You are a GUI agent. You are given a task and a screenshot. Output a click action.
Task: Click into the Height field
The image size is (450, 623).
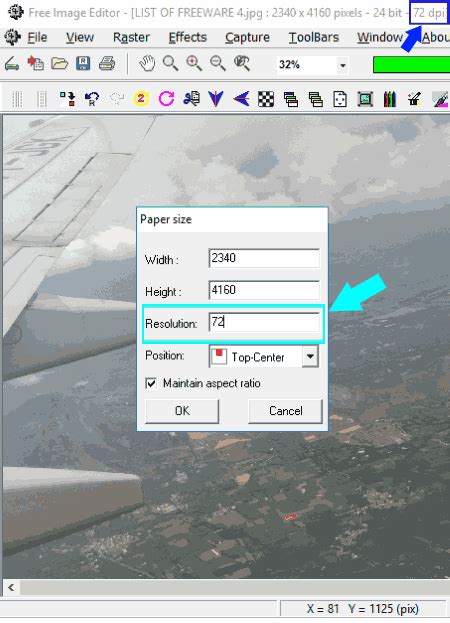[x=264, y=290]
